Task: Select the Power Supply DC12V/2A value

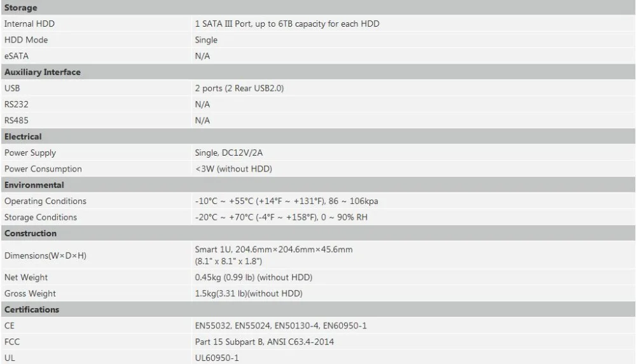Action: [229, 153]
